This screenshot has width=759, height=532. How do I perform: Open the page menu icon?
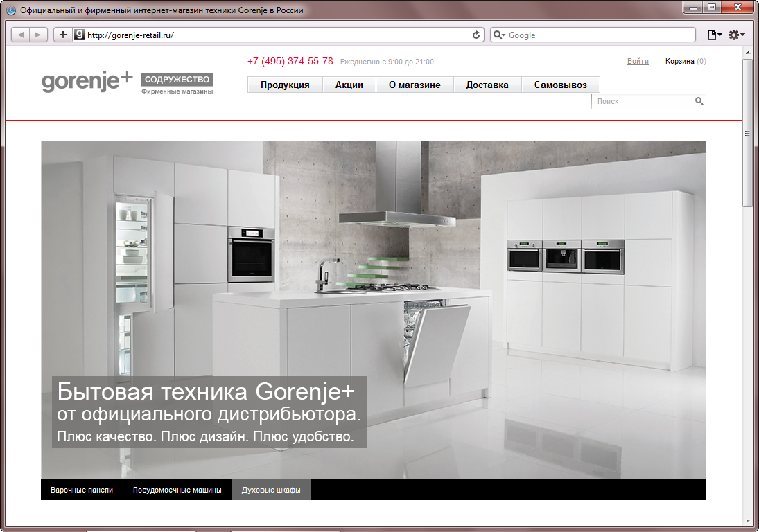tap(714, 35)
